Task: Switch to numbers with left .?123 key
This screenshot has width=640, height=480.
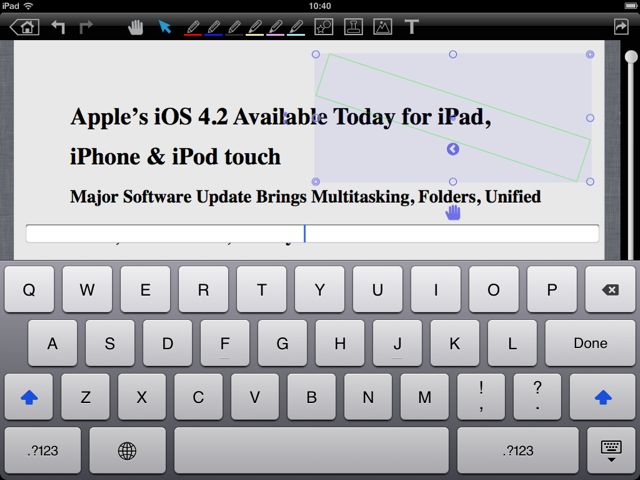Action: (x=43, y=451)
